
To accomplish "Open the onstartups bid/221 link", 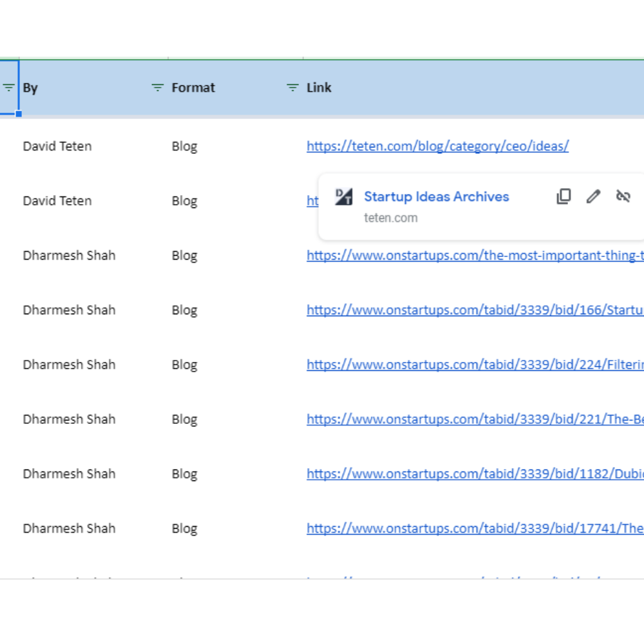I will 475,419.
